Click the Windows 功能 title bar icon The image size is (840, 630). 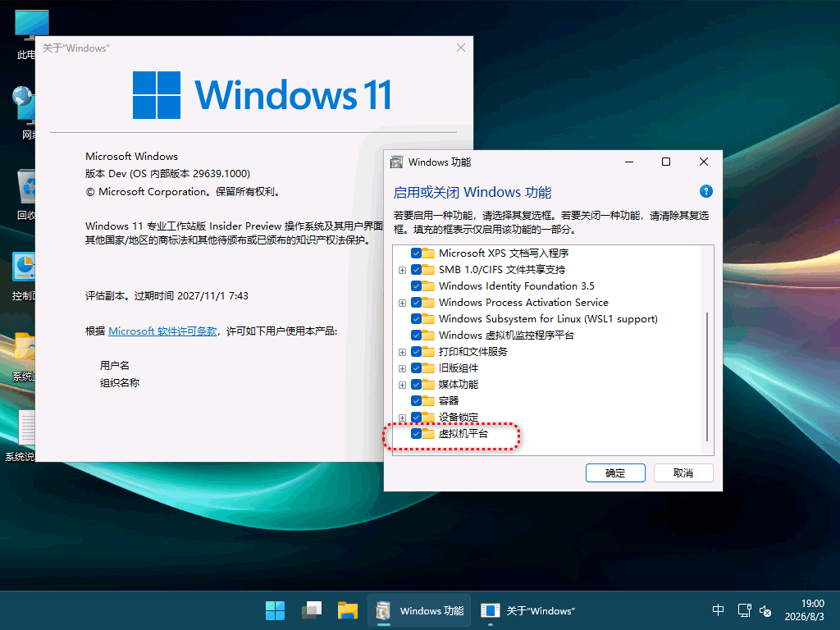396,162
